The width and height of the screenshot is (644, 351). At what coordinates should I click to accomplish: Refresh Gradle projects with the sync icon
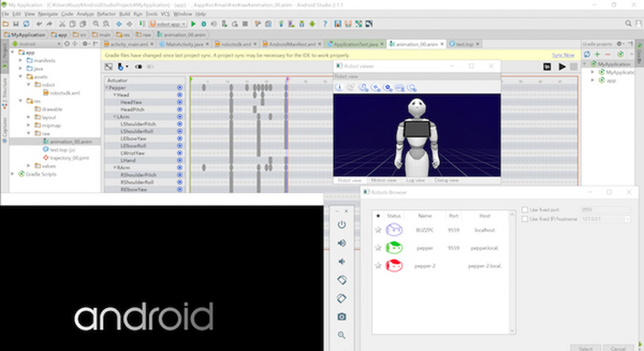pos(588,54)
